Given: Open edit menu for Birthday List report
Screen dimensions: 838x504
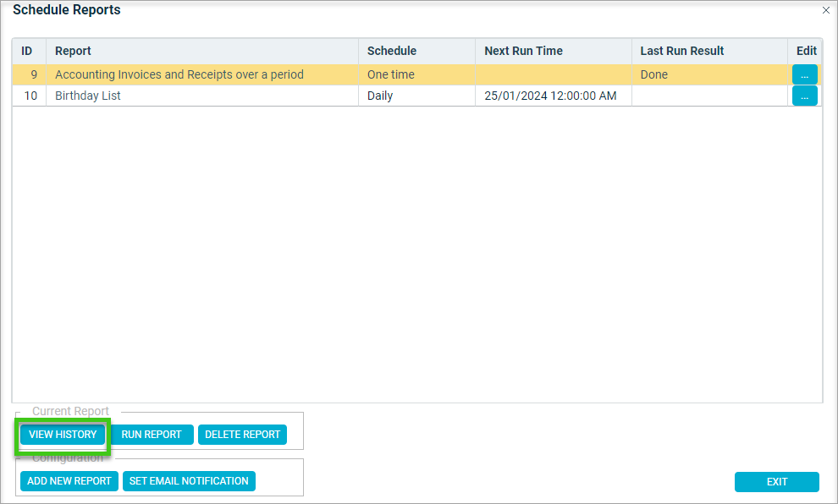Looking at the screenshot, I should [804, 96].
